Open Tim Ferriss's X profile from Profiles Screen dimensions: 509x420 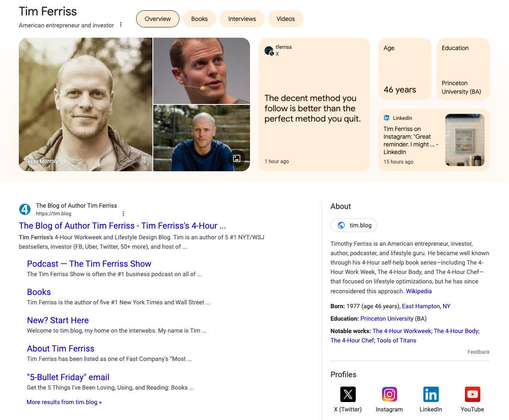coord(348,394)
